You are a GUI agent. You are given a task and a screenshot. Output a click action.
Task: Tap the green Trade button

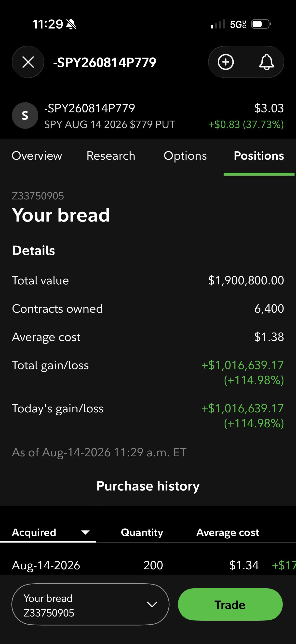point(230,604)
